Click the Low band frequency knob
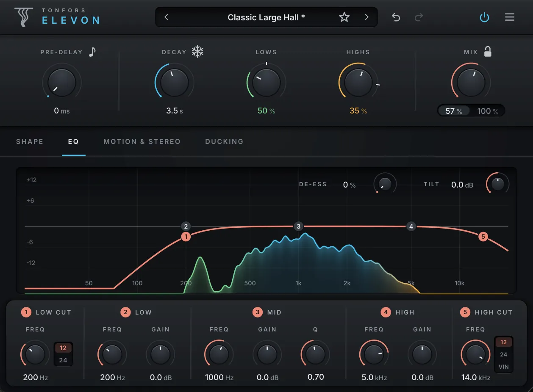 coord(112,354)
